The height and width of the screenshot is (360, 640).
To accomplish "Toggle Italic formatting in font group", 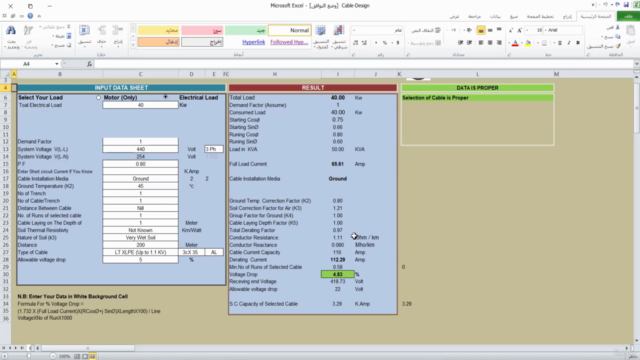I will pos(569,43).
